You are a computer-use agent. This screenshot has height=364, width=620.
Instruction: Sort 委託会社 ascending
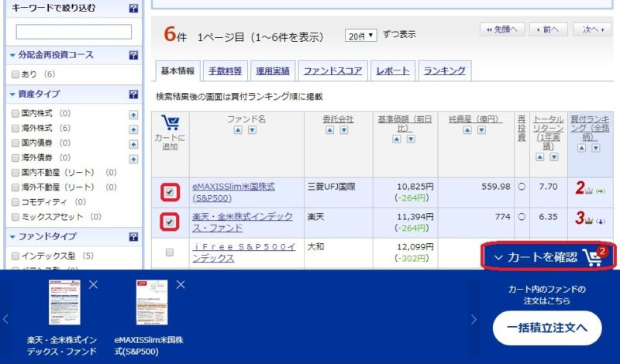(x=330, y=130)
